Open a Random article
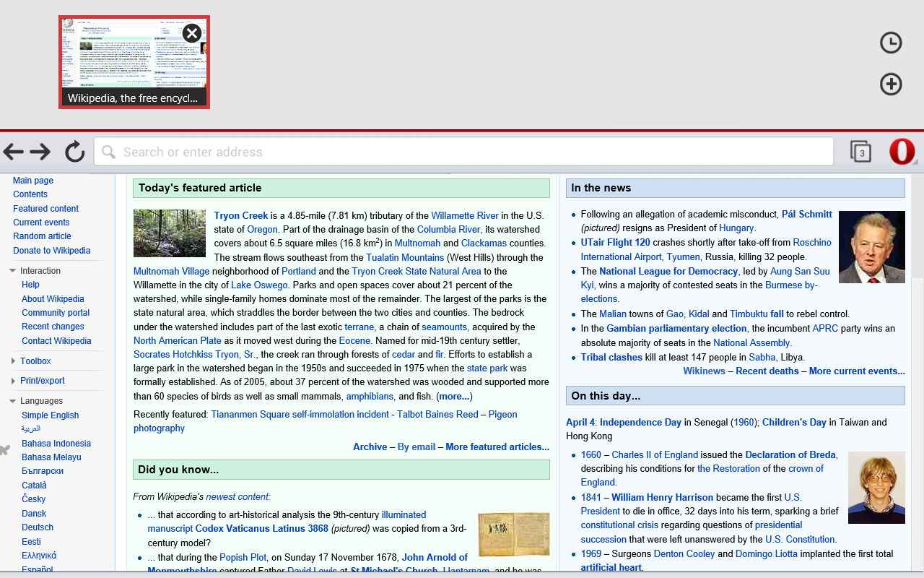 point(42,236)
